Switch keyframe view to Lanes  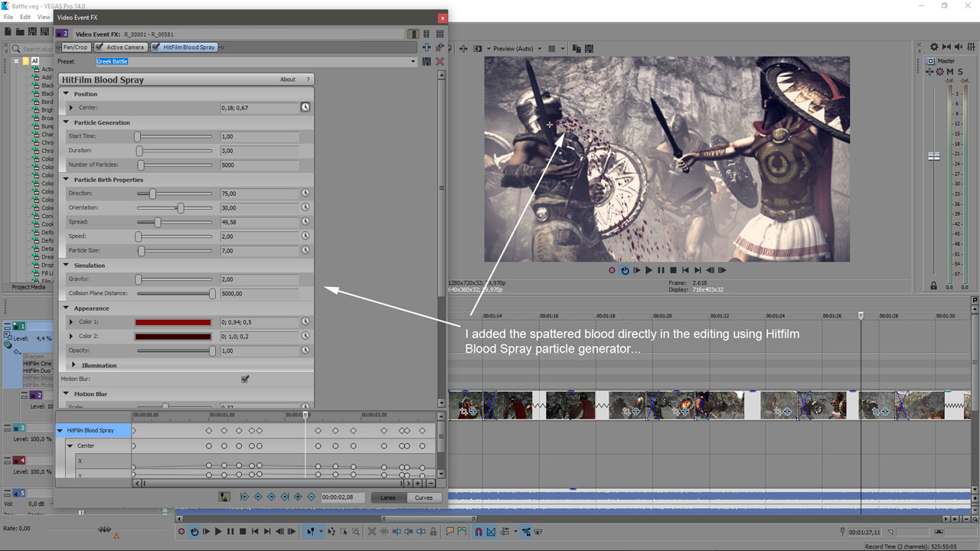coord(388,497)
